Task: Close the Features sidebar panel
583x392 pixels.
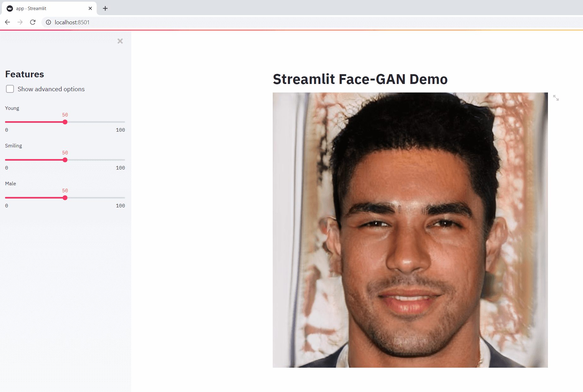Action: tap(120, 41)
